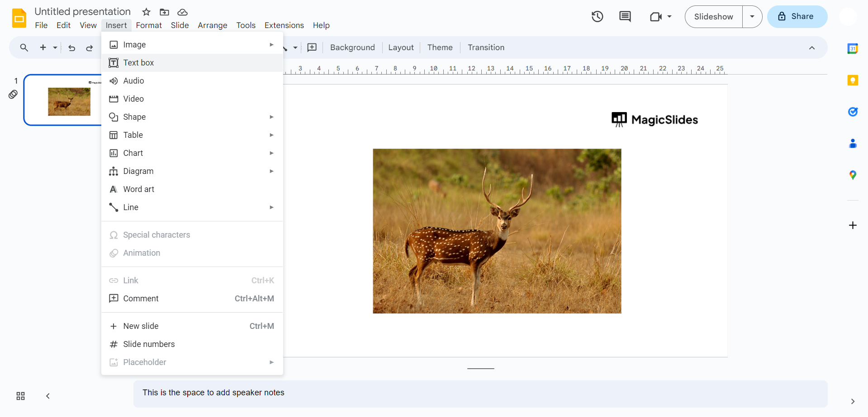The height and width of the screenshot is (417, 868).
Task: Open version history via the clock icon
Action: pos(597,16)
